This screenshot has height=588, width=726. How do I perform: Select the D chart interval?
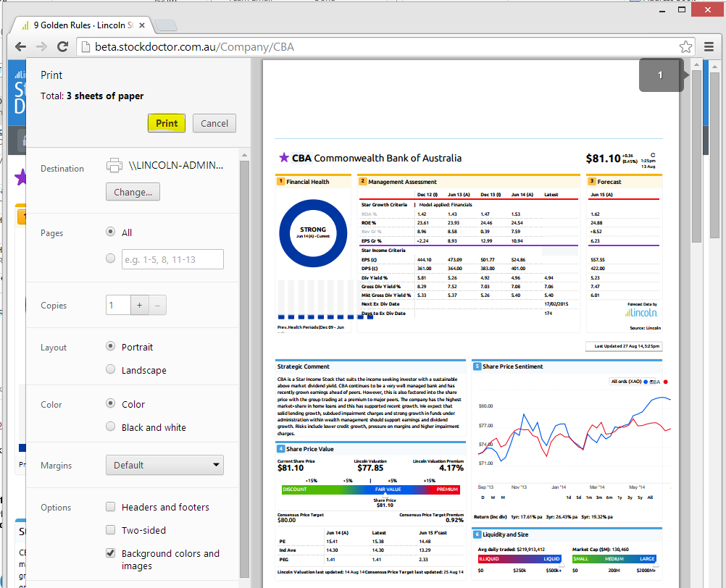pyautogui.click(x=483, y=497)
